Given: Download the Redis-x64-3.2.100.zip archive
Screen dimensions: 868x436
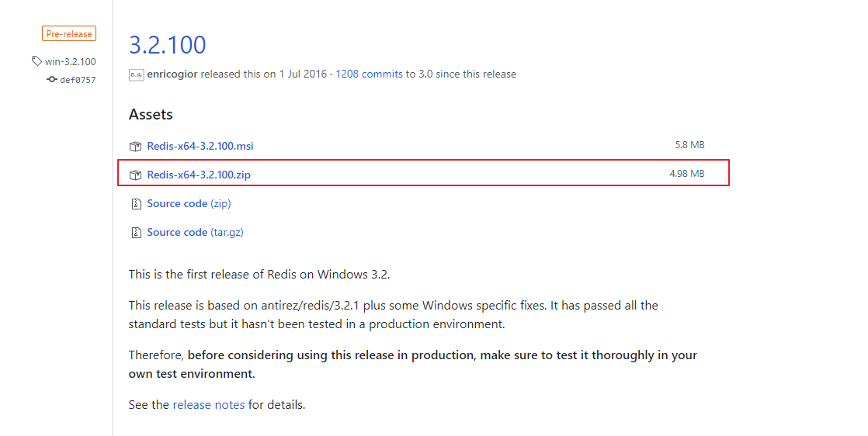Looking at the screenshot, I should pyautogui.click(x=199, y=175).
